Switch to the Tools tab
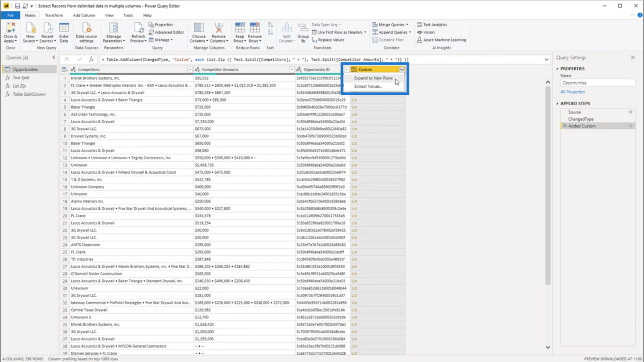Image resolution: width=644 pixels, height=362 pixels. pos(128,15)
